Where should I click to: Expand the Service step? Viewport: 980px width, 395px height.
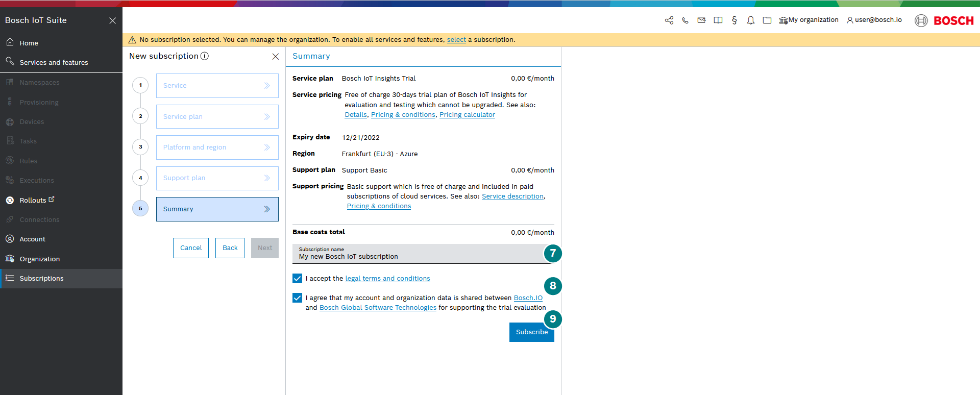point(217,86)
